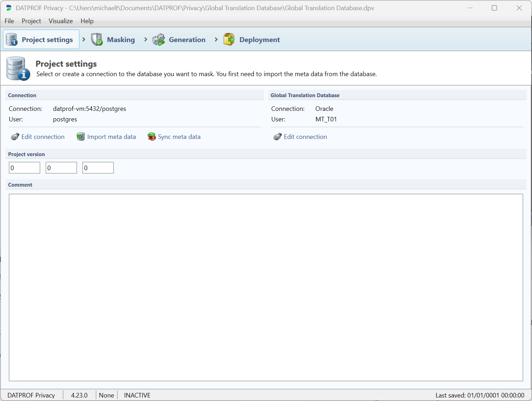Open the Project menu
Screen dimensions: 532x401
[31, 21]
